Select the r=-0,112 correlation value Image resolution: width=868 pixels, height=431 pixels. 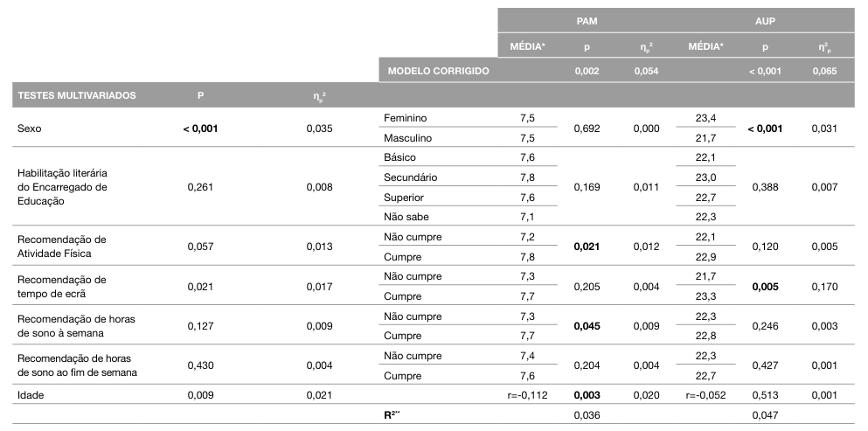click(x=526, y=394)
